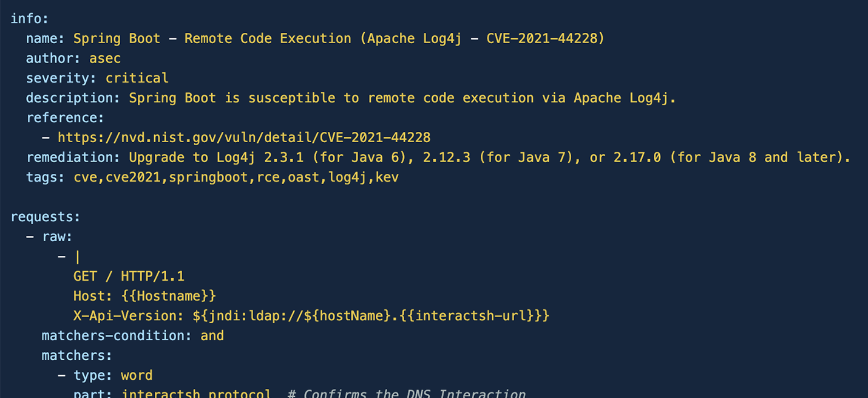
Task: Click the 'severity:' key
Action: (61, 78)
